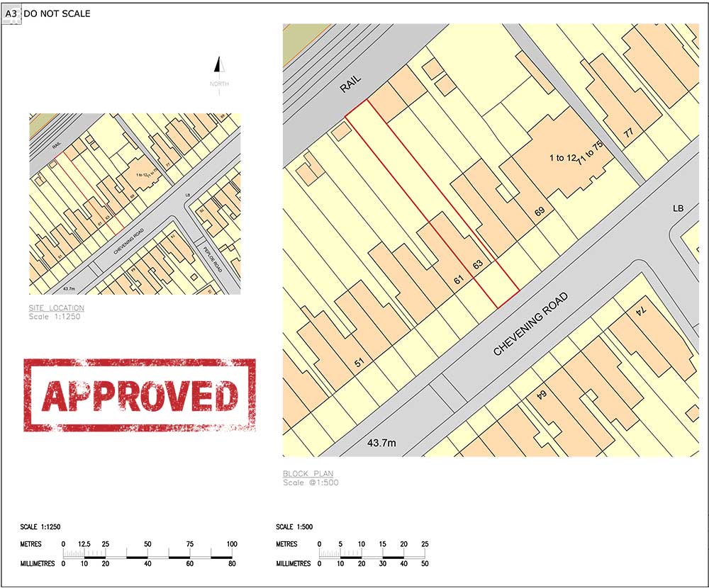The image size is (709, 588).
Task: Click the red APPROVED stamp
Action: coord(140,395)
